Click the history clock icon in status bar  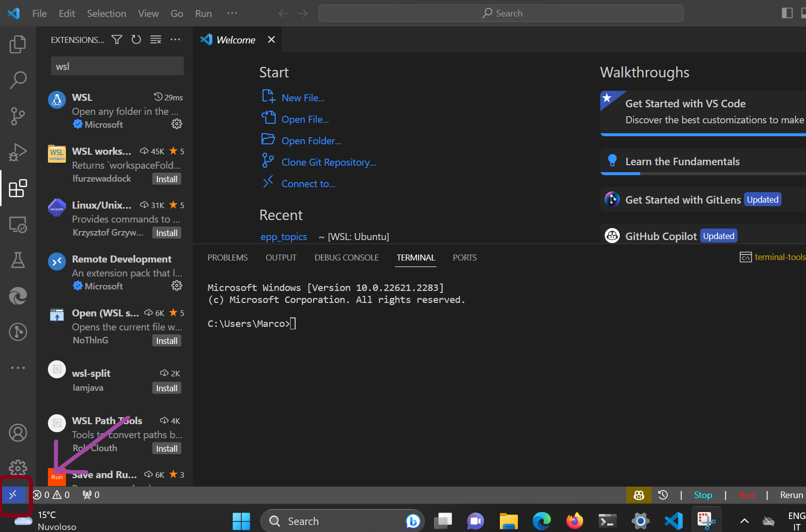click(663, 495)
